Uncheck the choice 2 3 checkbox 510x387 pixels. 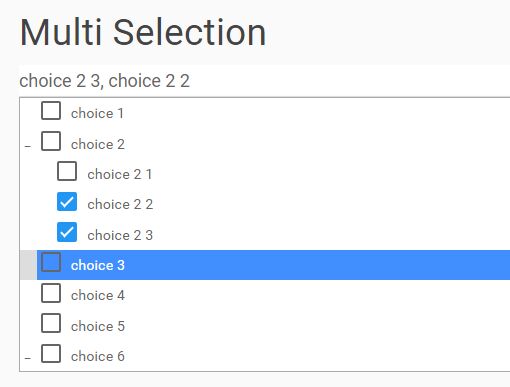point(67,232)
